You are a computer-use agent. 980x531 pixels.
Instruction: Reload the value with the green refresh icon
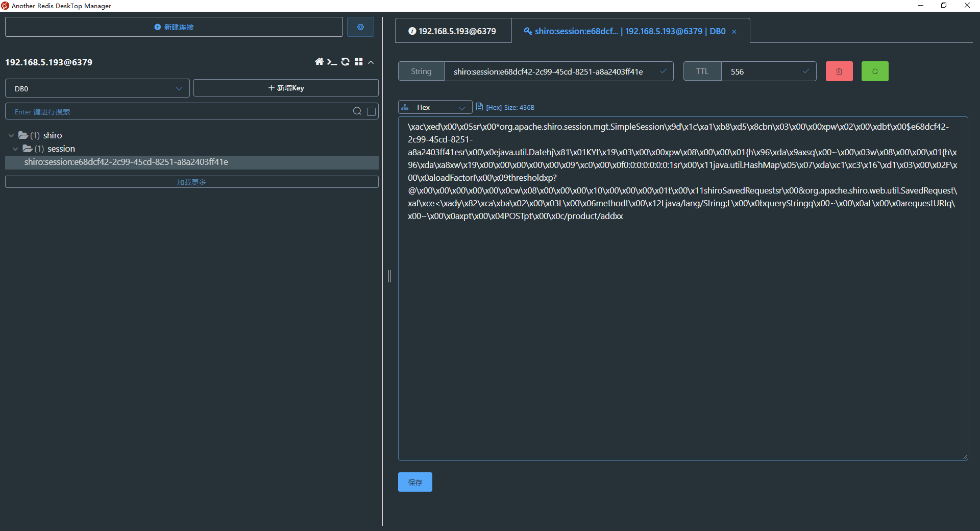click(x=874, y=71)
